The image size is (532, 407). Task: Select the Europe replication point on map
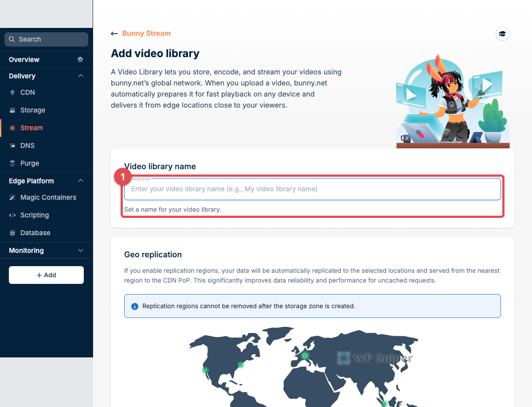pos(305,356)
